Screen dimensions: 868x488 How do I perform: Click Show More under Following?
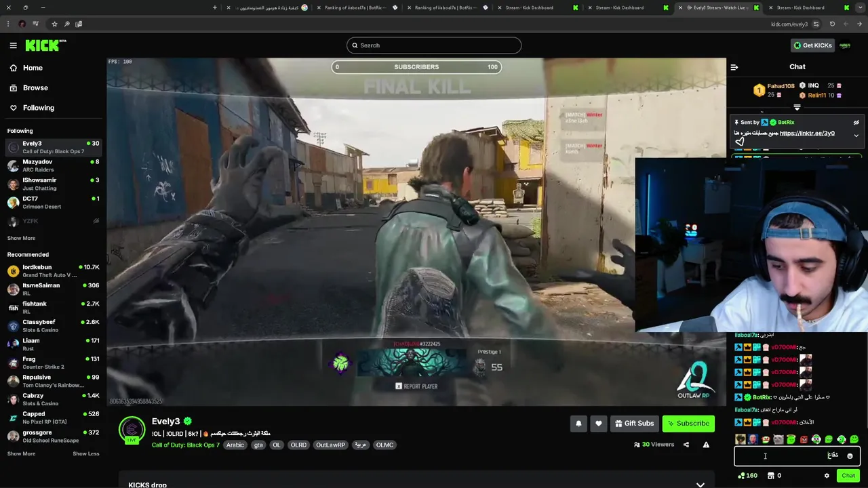tap(21, 238)
